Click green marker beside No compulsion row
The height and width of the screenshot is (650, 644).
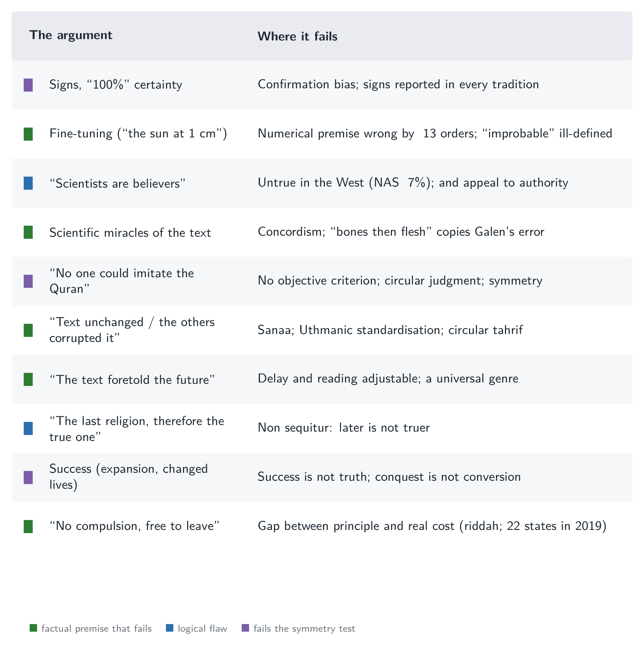pyautogui.click(x=28, y=526)
